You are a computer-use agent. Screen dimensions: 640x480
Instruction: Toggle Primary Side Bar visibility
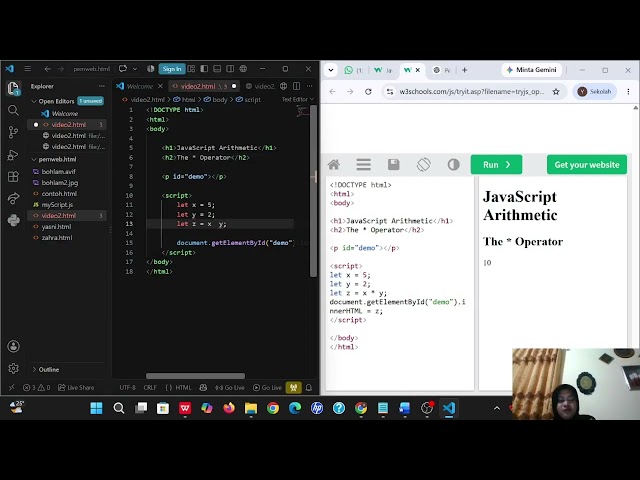(x=204, y=69)
